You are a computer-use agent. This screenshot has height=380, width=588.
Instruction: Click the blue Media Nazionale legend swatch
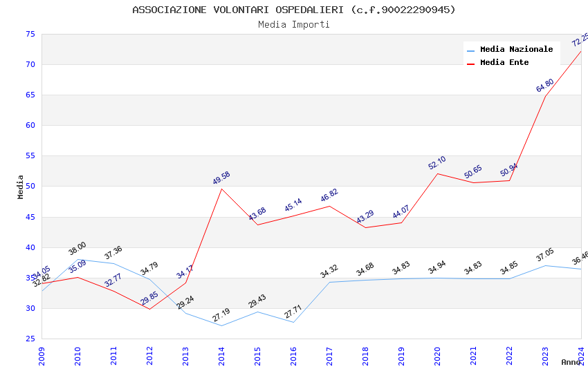pyautogui.click(x=470, y=50)
